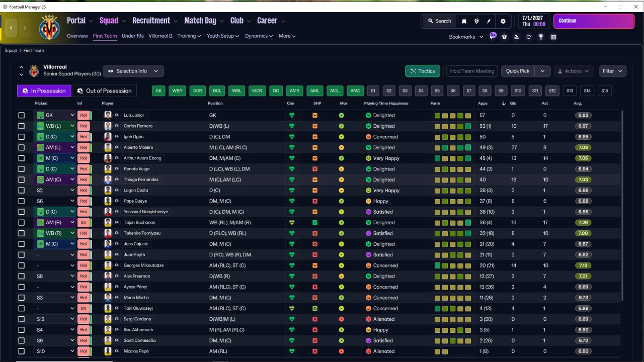Click the pencil edit icon

tap(489, 21)
